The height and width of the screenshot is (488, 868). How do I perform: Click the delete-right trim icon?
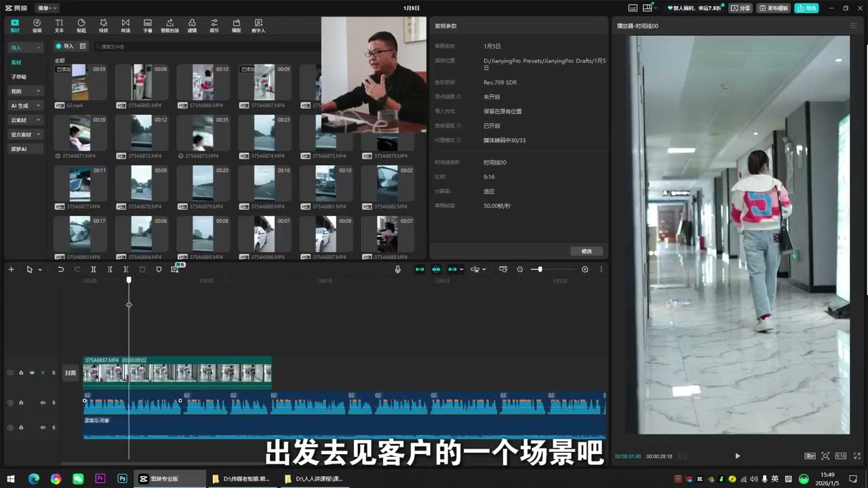(126, 269)
